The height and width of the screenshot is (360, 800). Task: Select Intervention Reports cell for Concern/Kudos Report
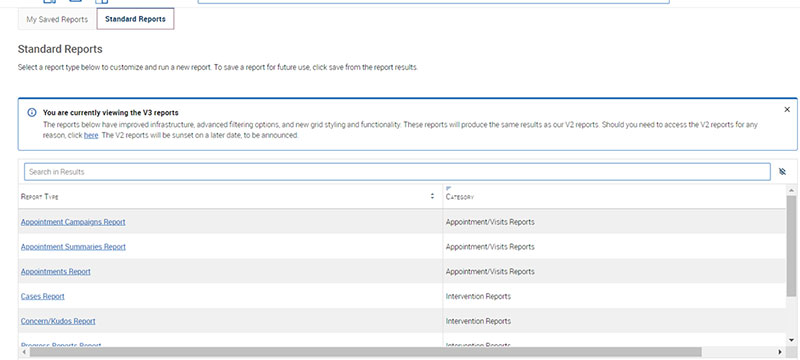614,321
